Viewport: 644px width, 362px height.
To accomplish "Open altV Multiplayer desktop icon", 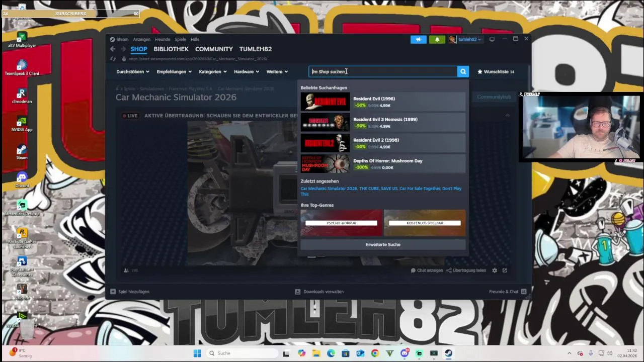I will point(22,40).
